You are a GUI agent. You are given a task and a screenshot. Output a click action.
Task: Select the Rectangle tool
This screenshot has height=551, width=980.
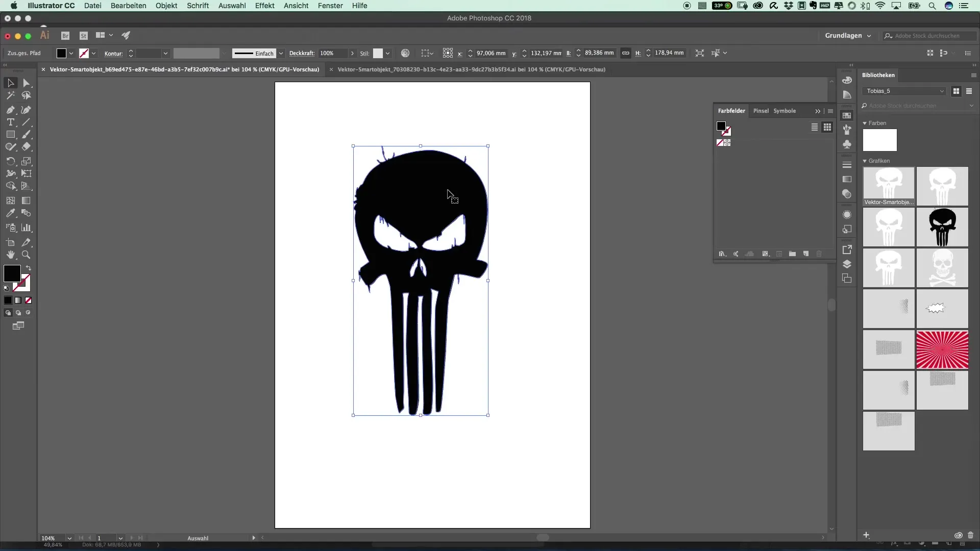pos(11,135)
